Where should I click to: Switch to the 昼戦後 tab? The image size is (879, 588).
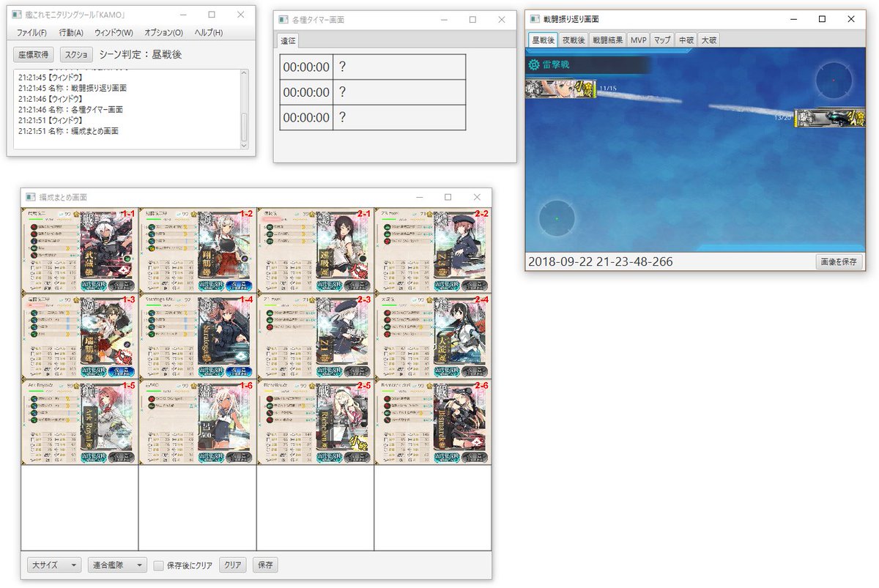(x=544, y=40)
